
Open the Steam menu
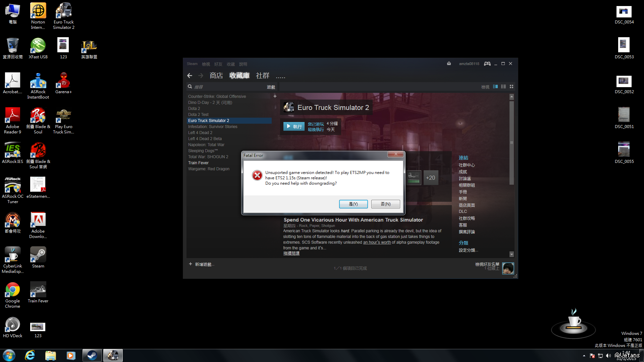[192, 64]
